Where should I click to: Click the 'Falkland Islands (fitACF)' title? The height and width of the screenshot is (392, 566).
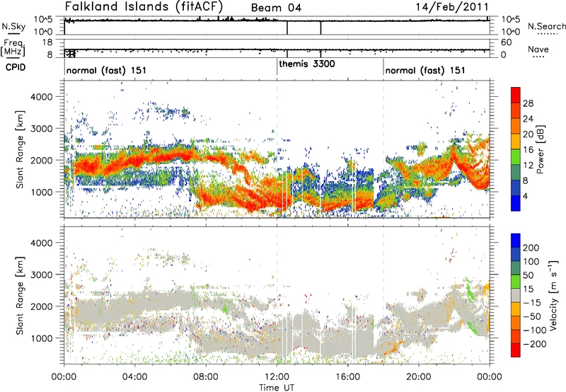tap(144, 7)
